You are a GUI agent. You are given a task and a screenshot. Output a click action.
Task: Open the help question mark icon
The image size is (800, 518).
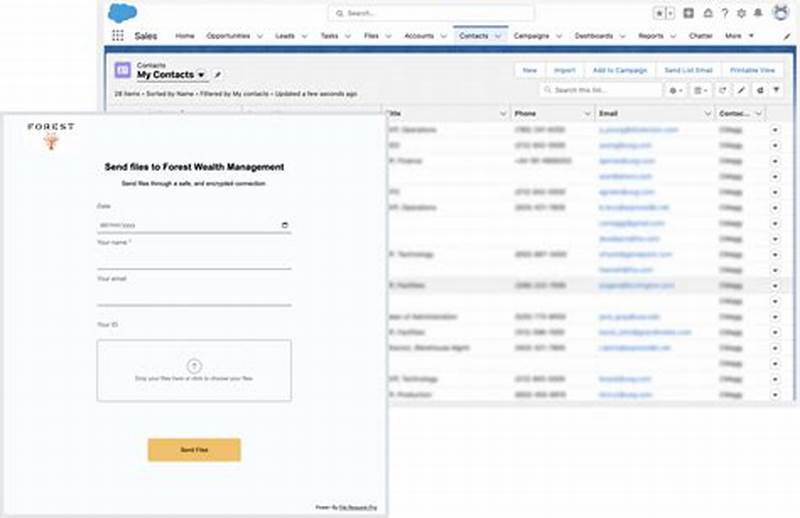[724, 14]
